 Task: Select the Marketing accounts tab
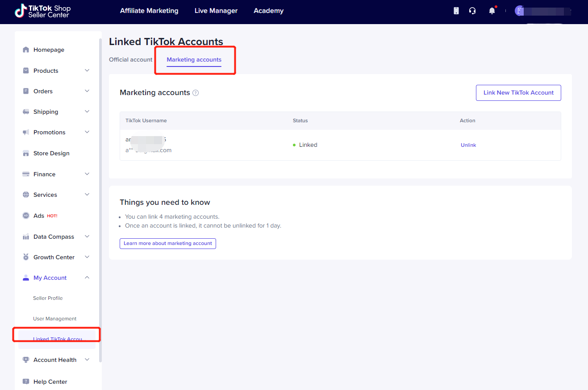pyautogui.click(x=194, y=60)
